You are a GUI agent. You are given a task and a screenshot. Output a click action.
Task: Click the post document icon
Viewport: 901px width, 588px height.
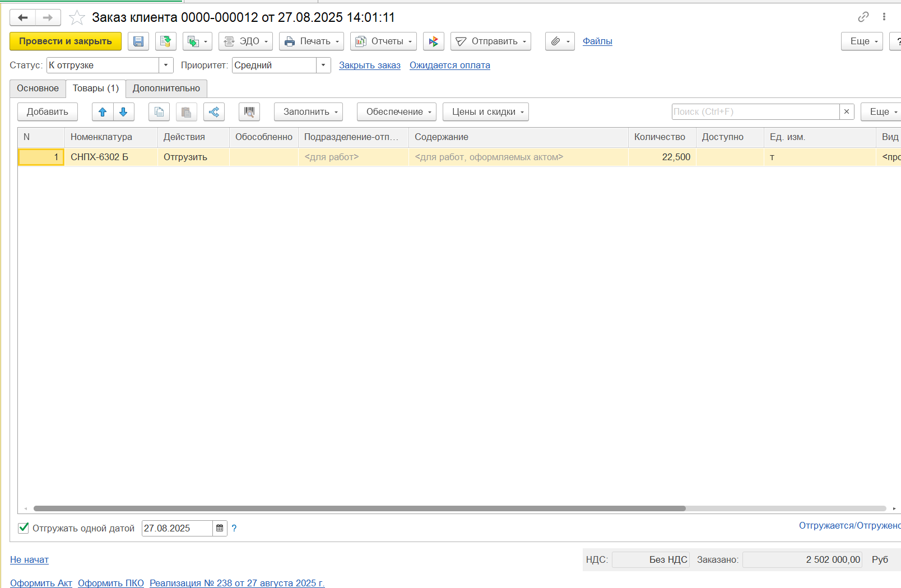point(165,41)
